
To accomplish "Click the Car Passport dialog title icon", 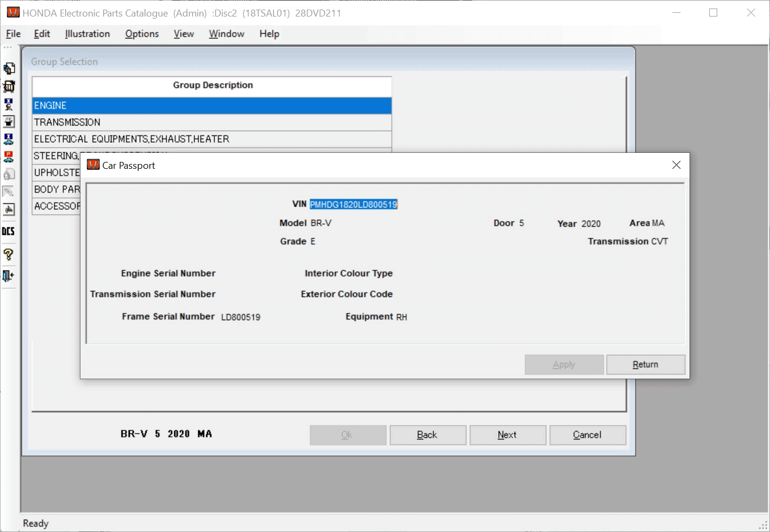I will click(x=93, y=165).
